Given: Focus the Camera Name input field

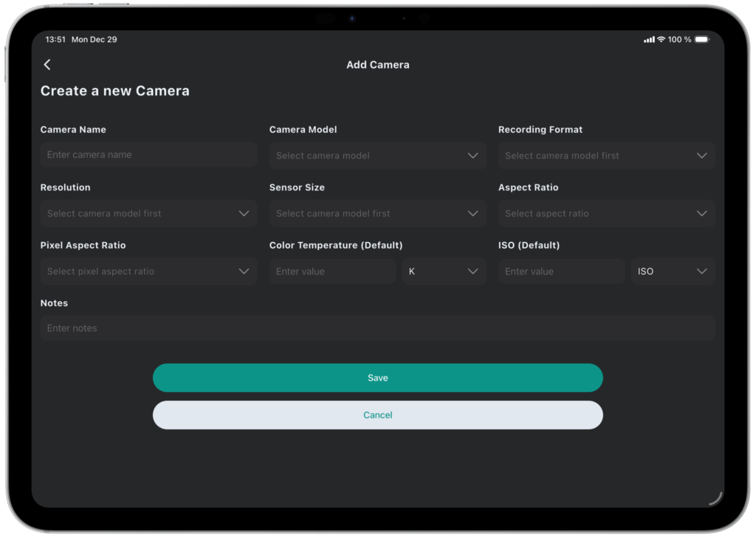Looking at the screenshot, I should [x=148, y=155].
